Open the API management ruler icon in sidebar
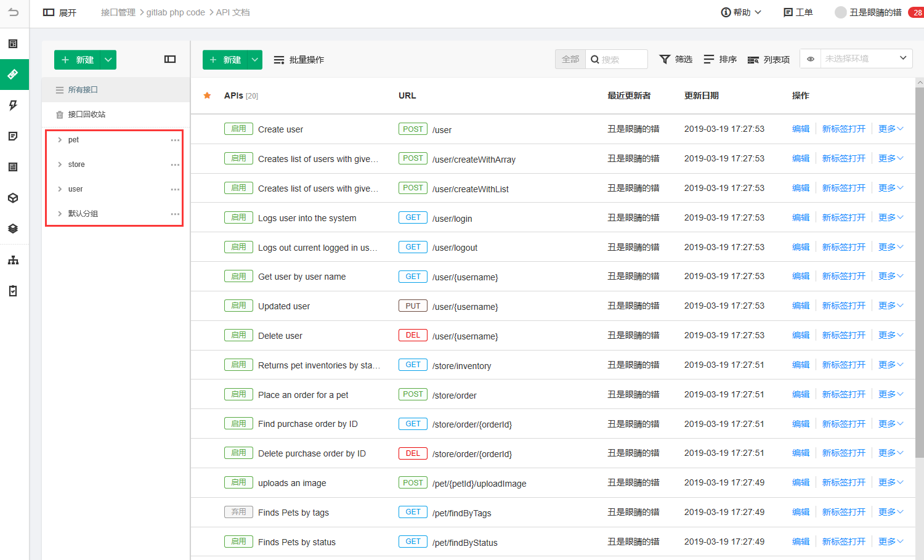 pos(13,75)
